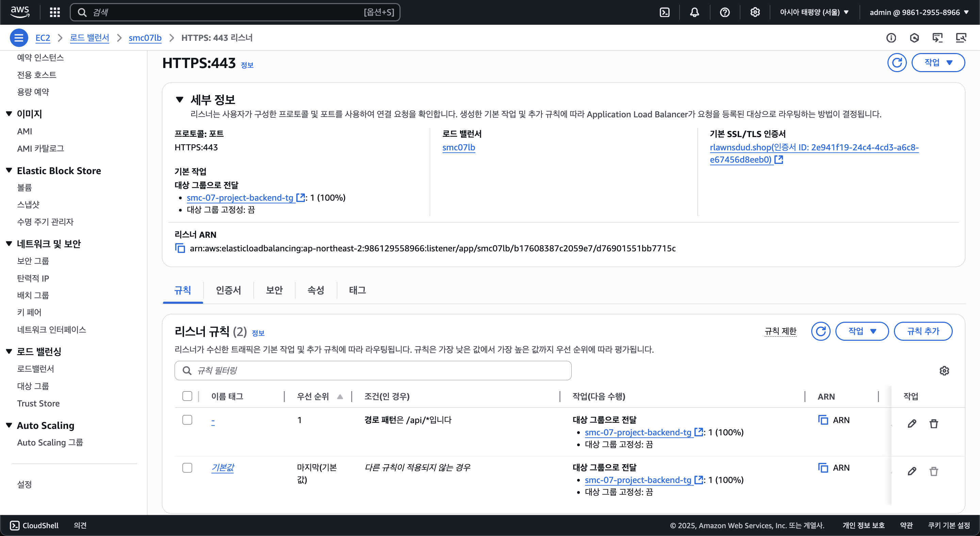
Task: Click the notifications bell icon
Action: point(694,12)
